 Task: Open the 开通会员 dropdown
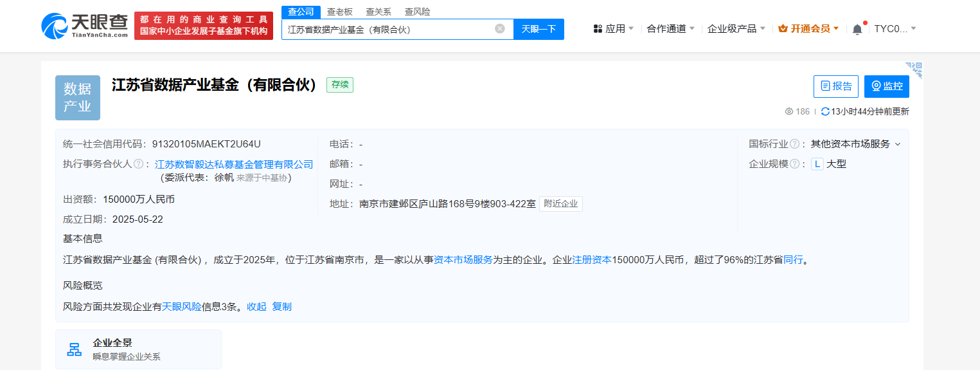pos(836,28)
